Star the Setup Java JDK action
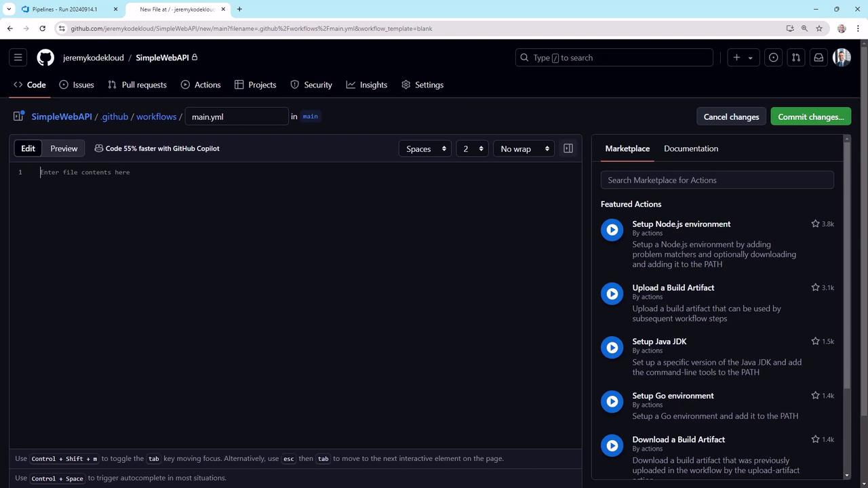This screenshot has height=488, width=868. coord(816,342)
